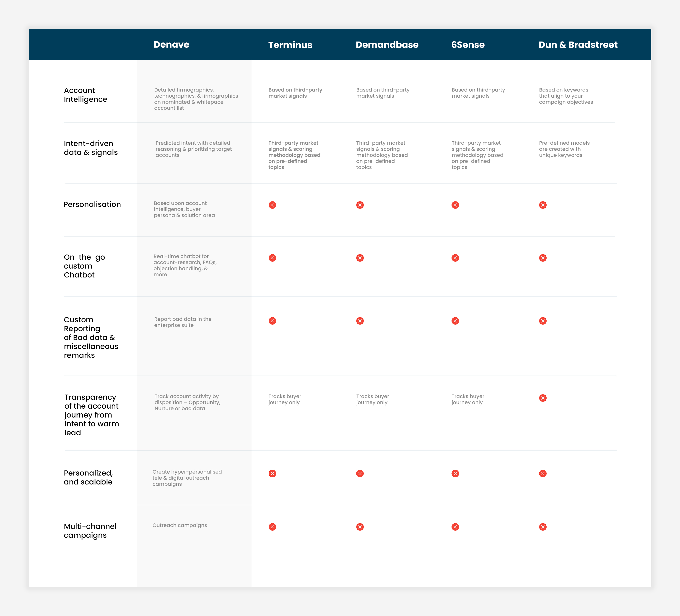Click Demandbase 'Tracks buyer journey only' cell
Screen dimensions: 680x616
pyautogui.click(x=372, y=399)
